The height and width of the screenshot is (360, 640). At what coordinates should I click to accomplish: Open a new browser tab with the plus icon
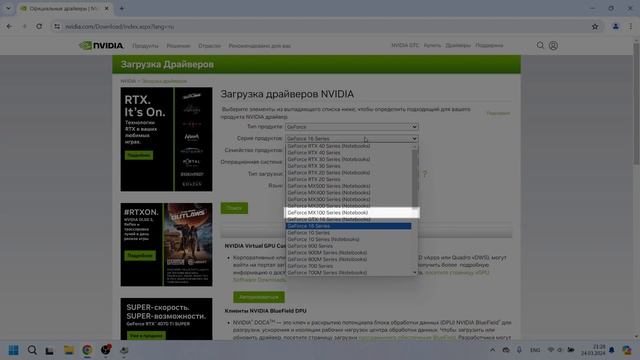tap(122, 8)
